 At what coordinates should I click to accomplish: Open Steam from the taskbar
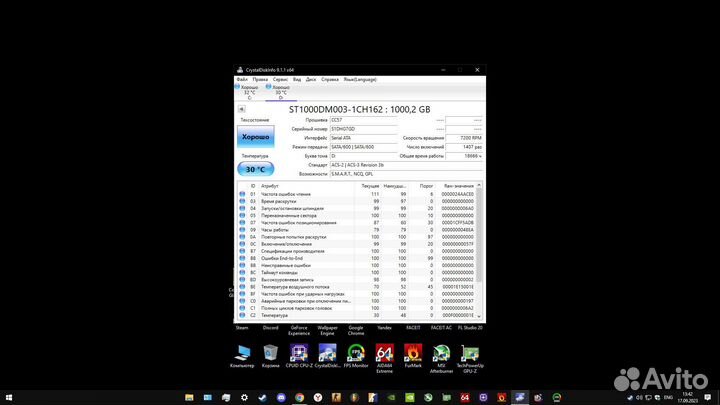[263, 398]
